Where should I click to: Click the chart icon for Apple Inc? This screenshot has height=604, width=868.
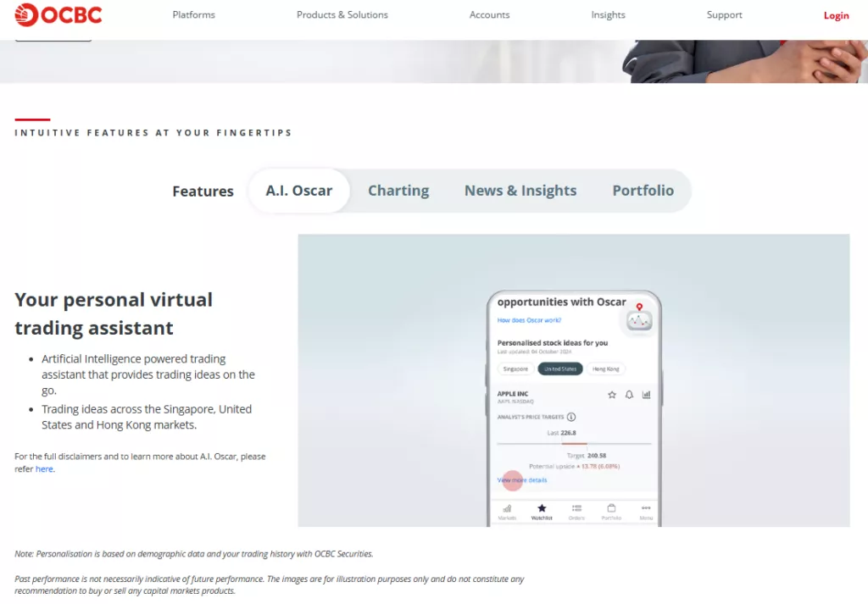coord(646,395)
